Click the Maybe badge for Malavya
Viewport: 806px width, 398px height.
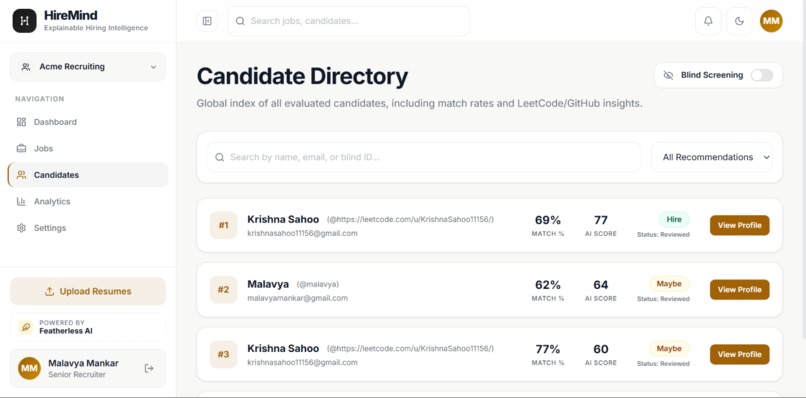(669, 284)
